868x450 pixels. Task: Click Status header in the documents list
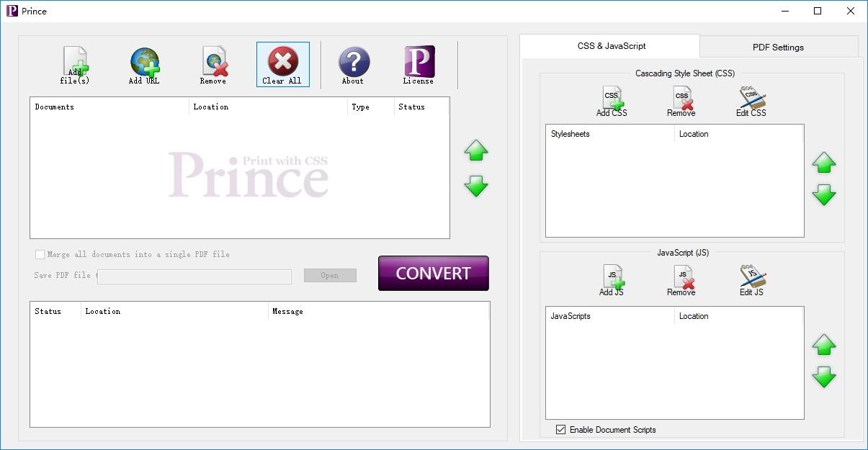(x=421, y=107)
